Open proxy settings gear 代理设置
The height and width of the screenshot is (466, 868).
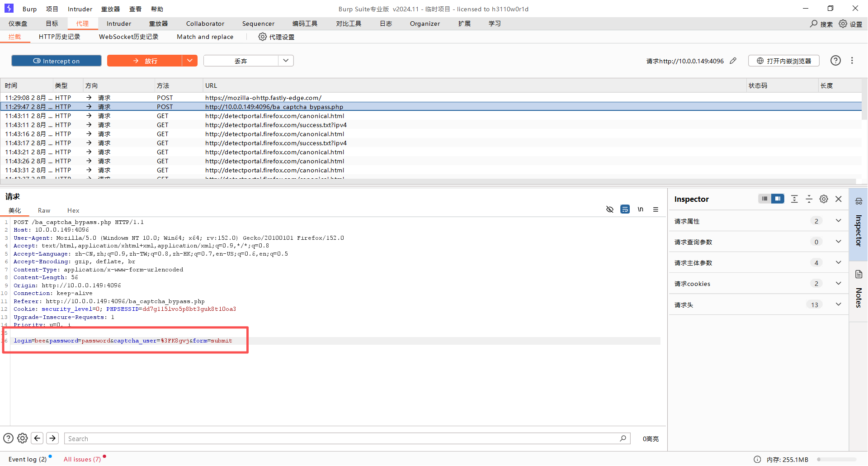262,37
